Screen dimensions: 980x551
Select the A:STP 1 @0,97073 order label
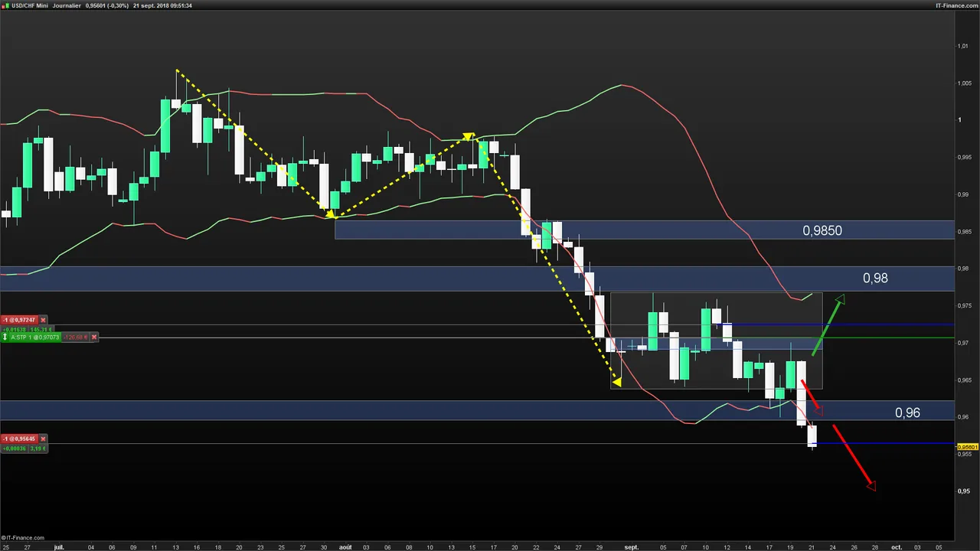(34, 337)
